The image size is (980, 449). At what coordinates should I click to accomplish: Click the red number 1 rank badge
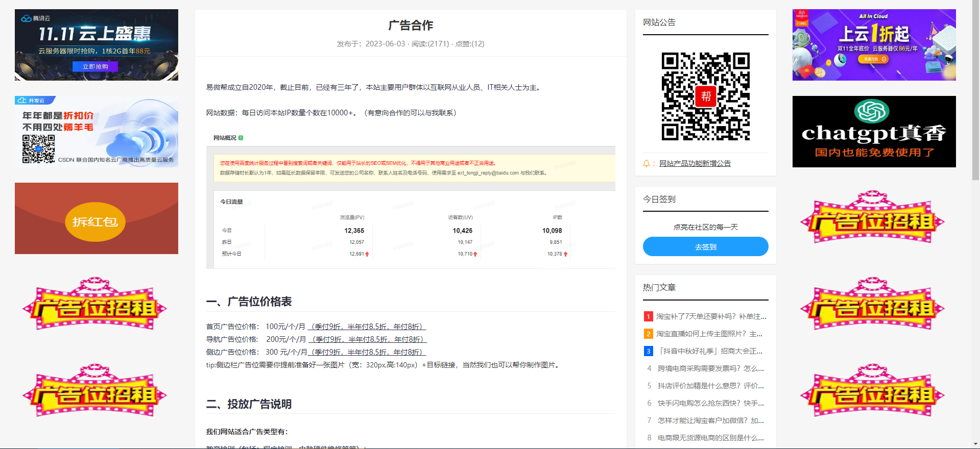point(648,316)
